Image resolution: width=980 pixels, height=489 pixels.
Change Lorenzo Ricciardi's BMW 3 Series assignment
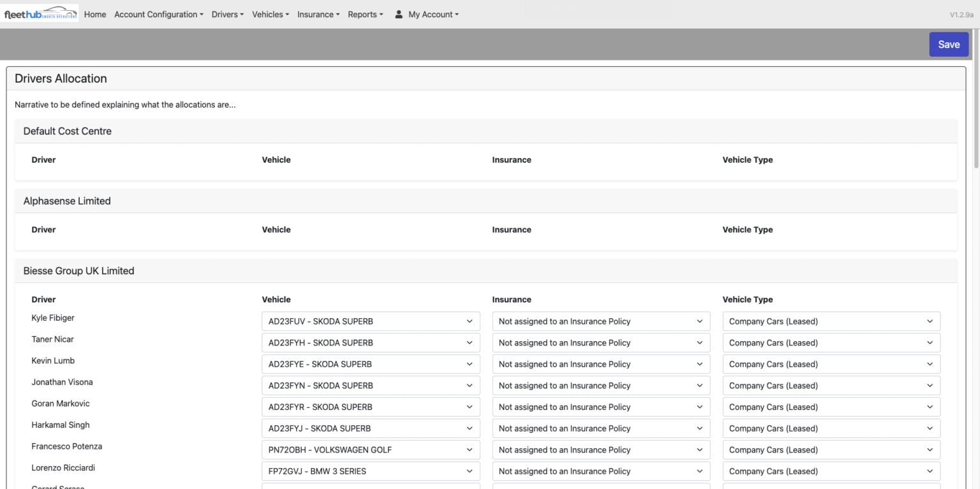coord(370,471)
